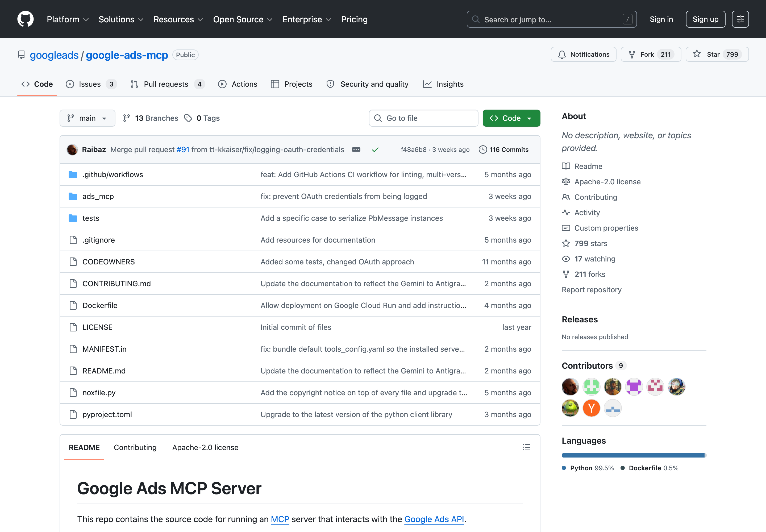Expand the Solutions menu
The height and width of the screenshot is (532, 766).
coord(121,19)
